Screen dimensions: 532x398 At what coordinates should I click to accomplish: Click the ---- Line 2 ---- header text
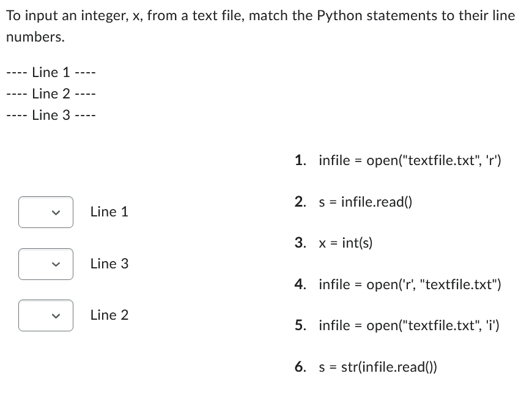51,94
